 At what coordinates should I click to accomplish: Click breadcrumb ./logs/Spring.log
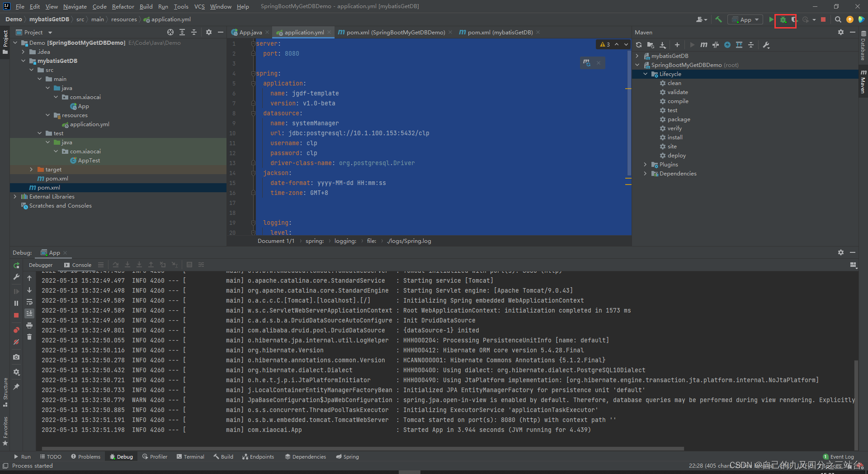409,241
